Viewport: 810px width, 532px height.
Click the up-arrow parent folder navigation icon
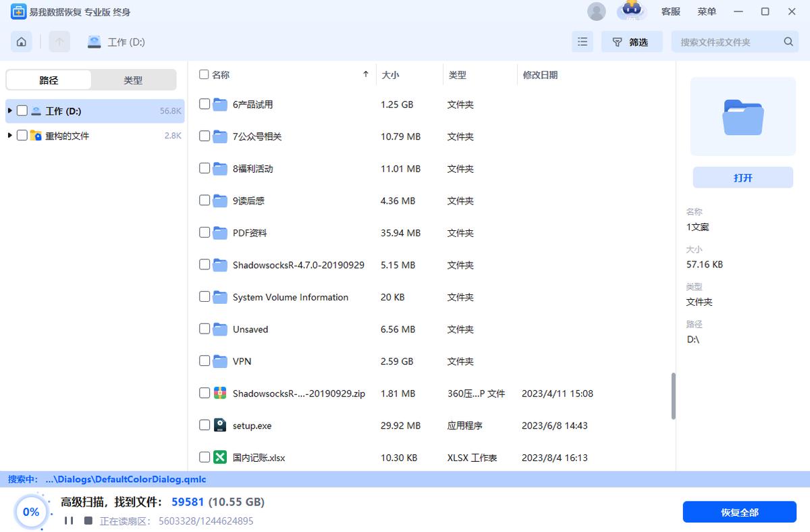pos(59,41)
